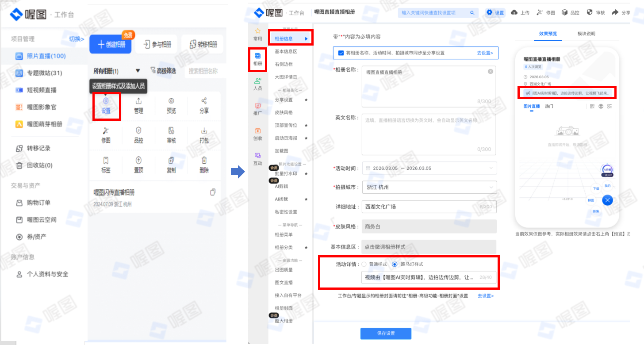Select the globe language icon in the phone preview

point(601,106)
